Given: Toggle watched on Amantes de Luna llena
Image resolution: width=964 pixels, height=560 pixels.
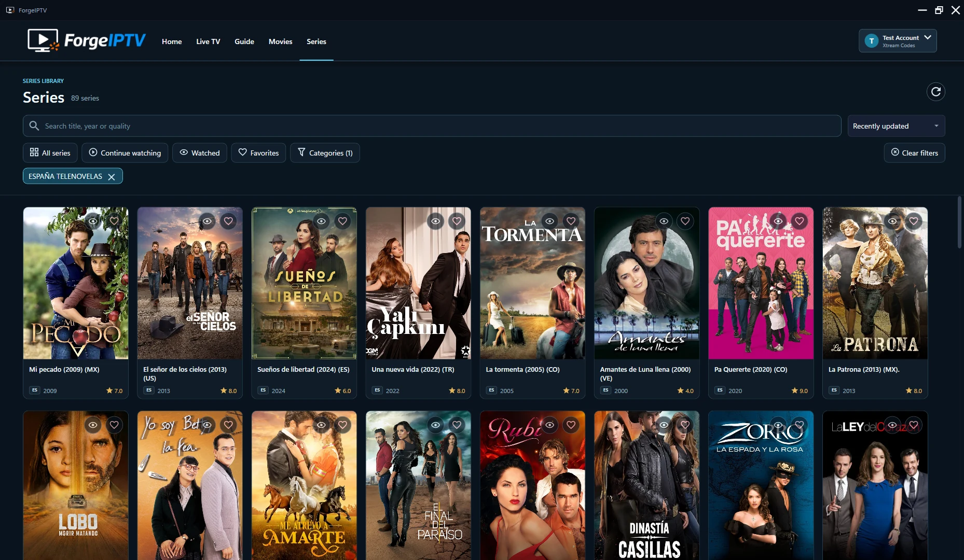Looking at the screenshot, I should [664, 221].
